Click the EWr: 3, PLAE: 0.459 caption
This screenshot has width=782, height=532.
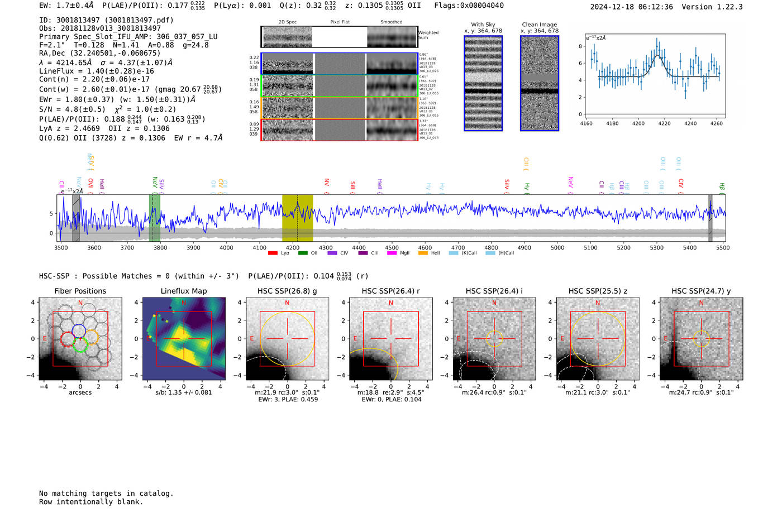coord(287,399)
